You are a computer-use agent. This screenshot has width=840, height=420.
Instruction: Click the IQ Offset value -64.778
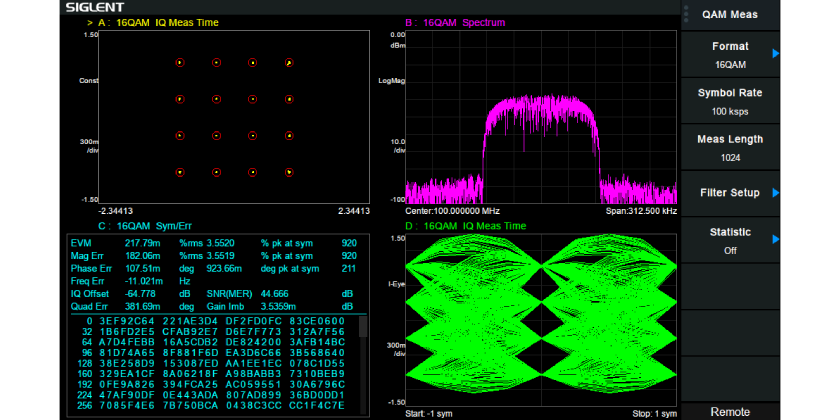140,294
